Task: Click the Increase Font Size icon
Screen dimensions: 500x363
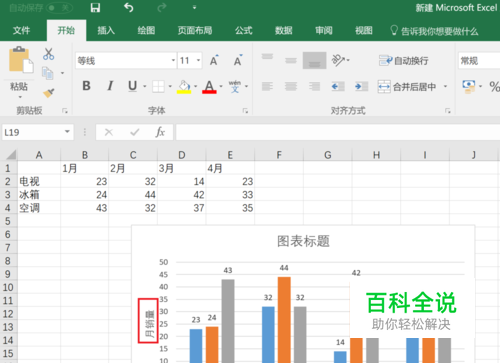Action: click(214, 60)
